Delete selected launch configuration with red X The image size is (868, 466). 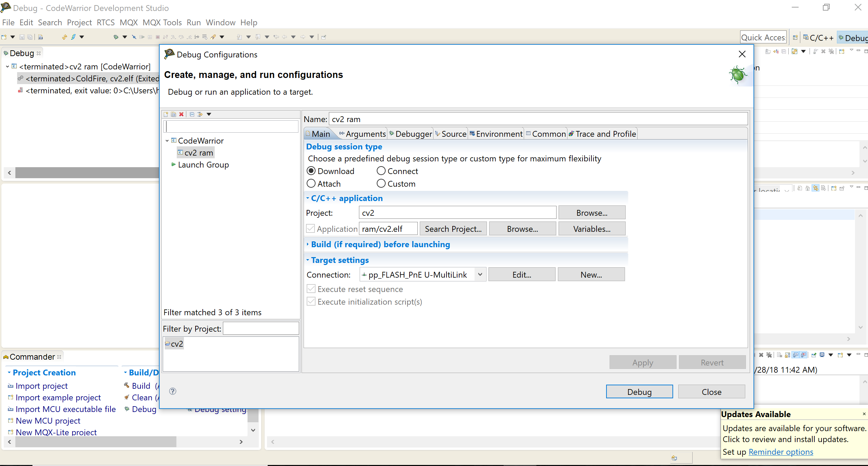pyautogui.click(x=182, y=114)
